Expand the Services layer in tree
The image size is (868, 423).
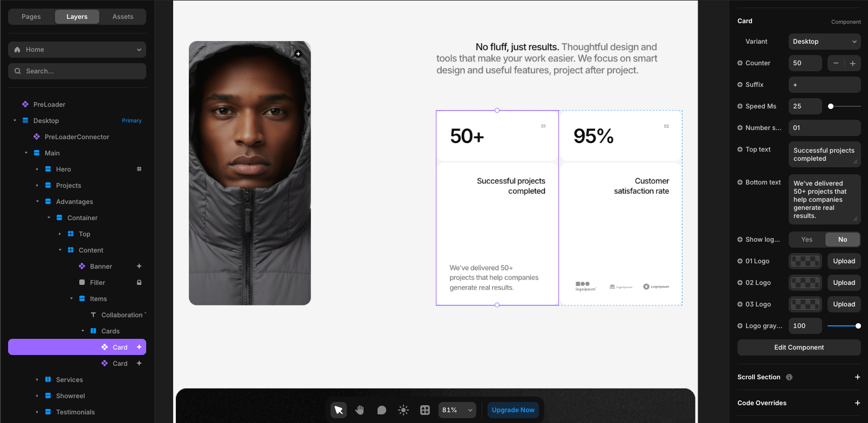[37, 380]
